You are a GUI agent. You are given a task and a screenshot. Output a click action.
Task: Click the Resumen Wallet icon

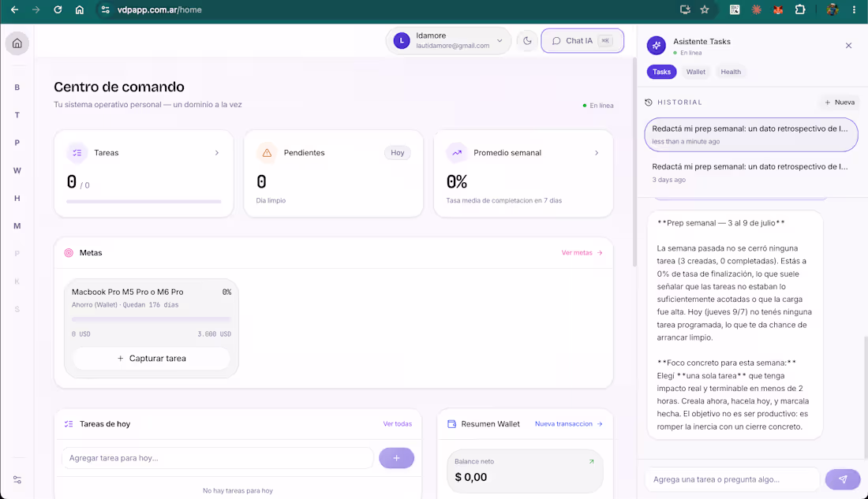pos(451,424)
